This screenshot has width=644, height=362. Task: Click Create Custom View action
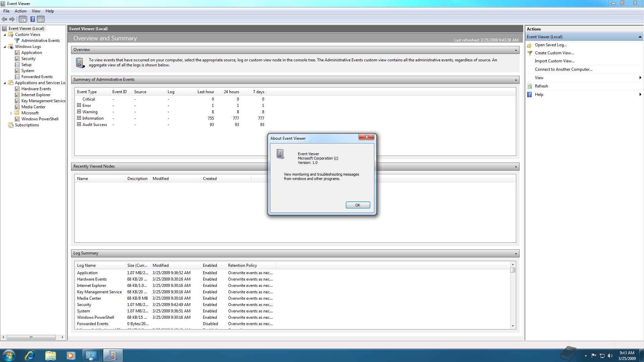click(554, 53)
